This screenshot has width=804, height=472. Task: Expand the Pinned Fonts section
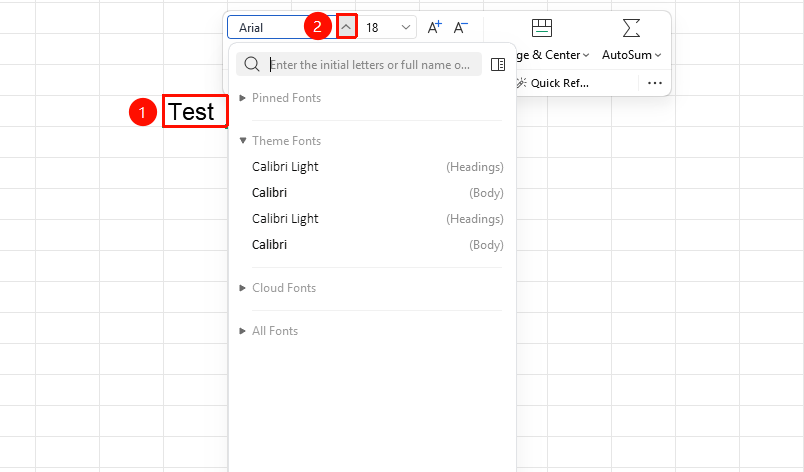coord(243,98)
